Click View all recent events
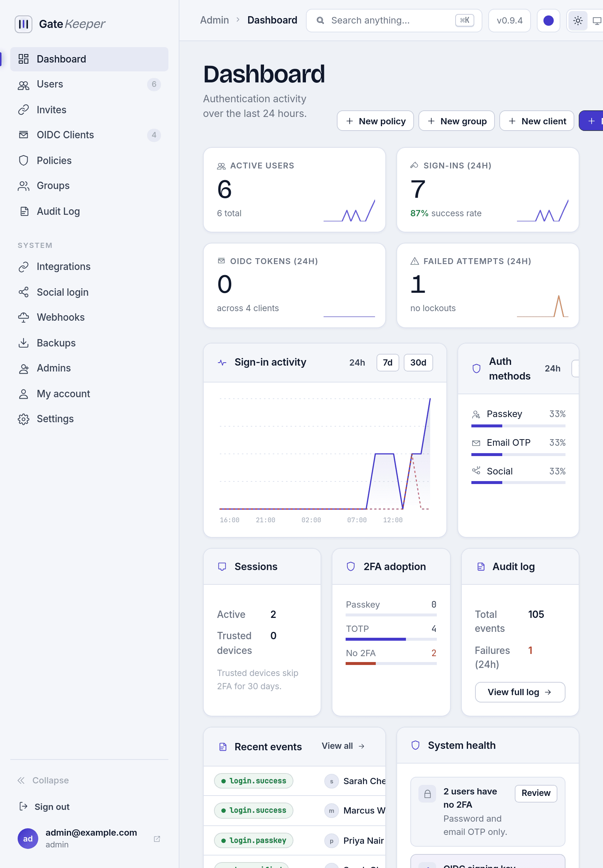 (x=343, y=746)
